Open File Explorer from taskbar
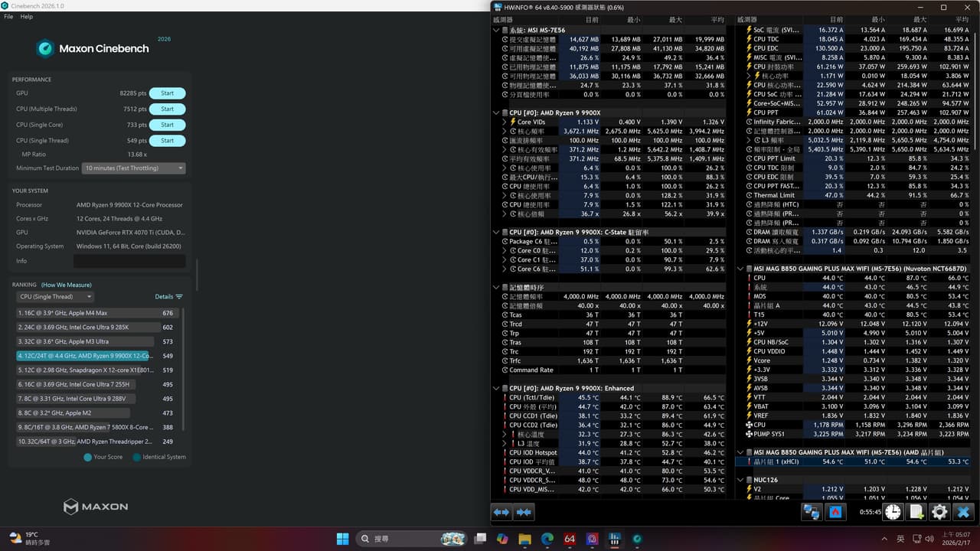 click(x=525, y=539)
